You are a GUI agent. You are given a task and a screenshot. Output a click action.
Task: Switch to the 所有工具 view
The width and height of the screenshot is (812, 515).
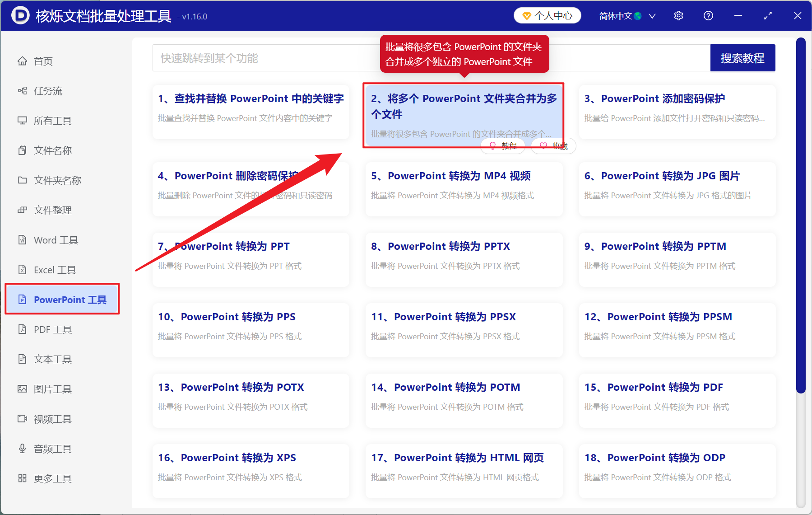[53, 121]
